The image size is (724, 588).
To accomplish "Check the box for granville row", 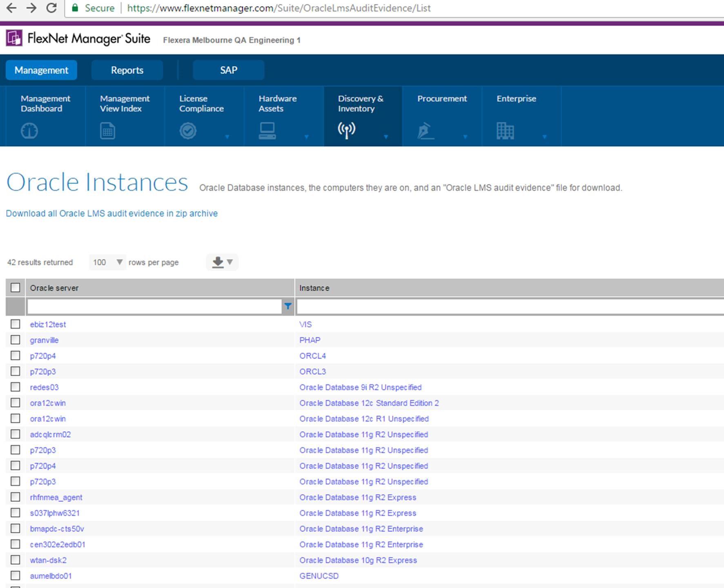I will click(x=16, y=340).
